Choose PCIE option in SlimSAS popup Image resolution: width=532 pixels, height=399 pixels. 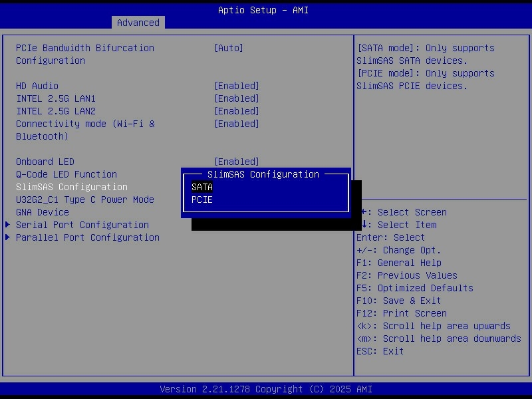point(202,199)
